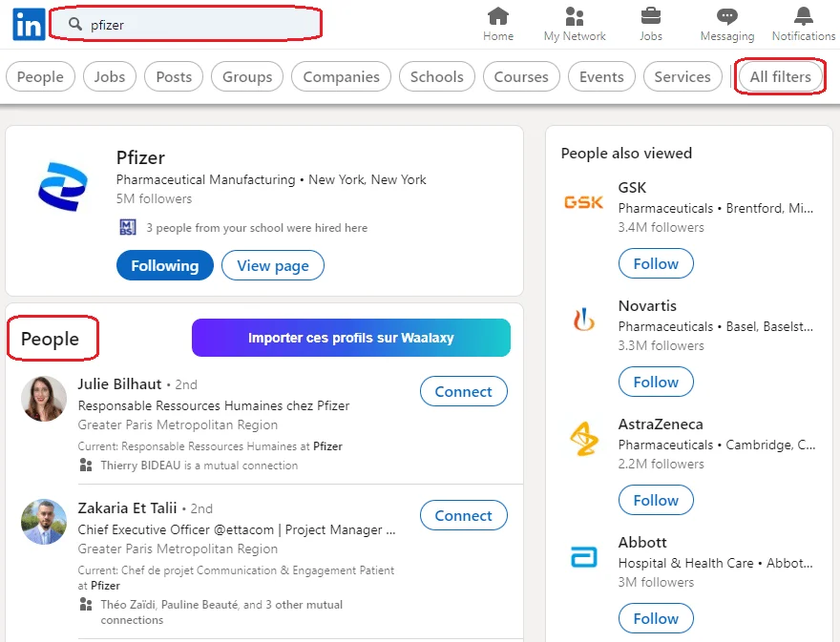Open Julie Bilhaut's name link
The height and width of the screenshot is (642, 840).
coord(119,383)
